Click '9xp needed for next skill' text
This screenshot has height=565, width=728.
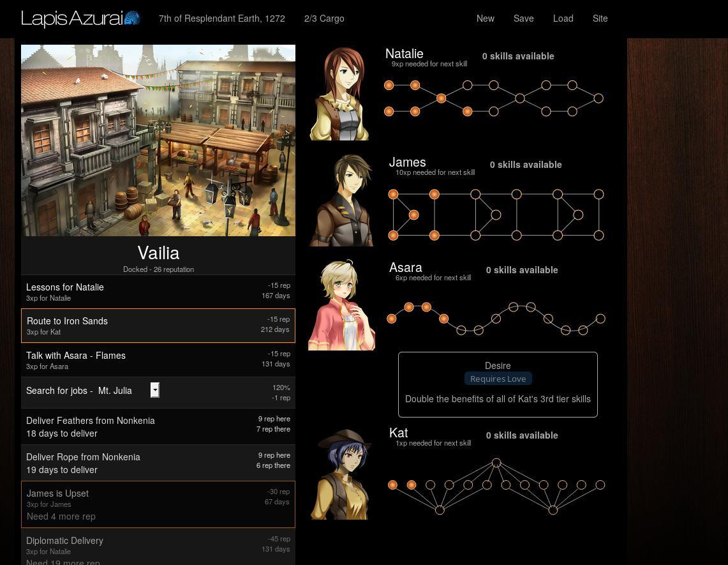[x=429, y=64]
